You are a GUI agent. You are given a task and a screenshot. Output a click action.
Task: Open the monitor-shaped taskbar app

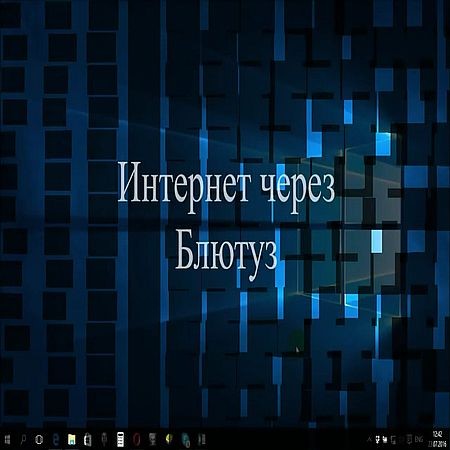point(153,439)
